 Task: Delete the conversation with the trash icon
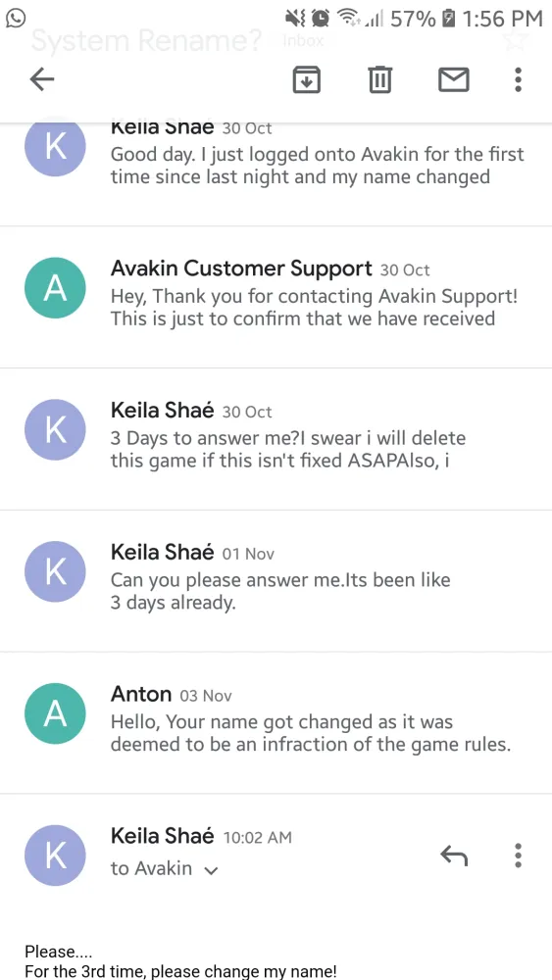pos(379,79)
